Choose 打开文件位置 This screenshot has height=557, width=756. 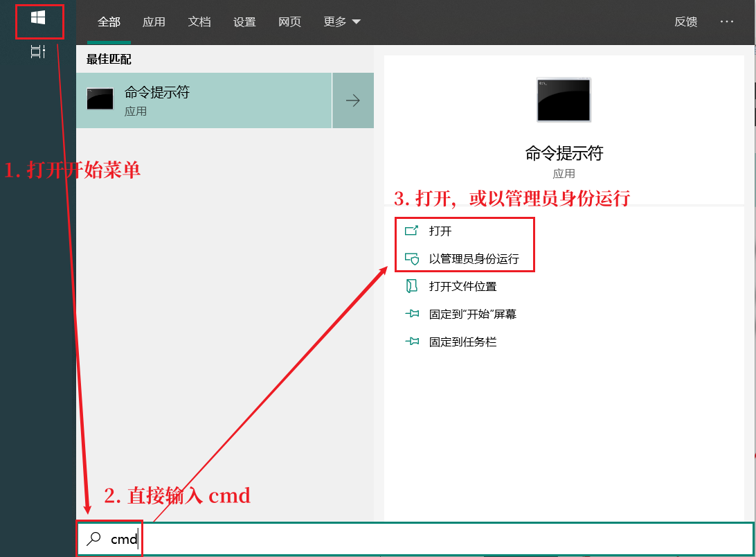[463, 286]
